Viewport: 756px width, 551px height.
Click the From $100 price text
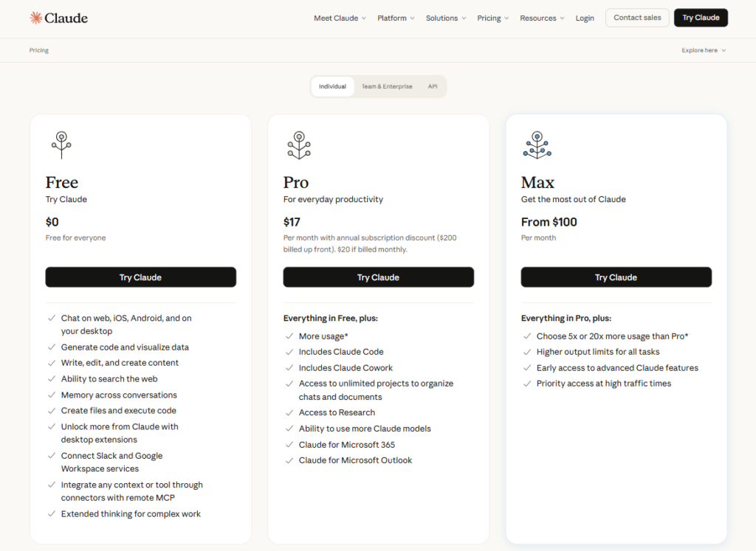(x=549, y=222)
